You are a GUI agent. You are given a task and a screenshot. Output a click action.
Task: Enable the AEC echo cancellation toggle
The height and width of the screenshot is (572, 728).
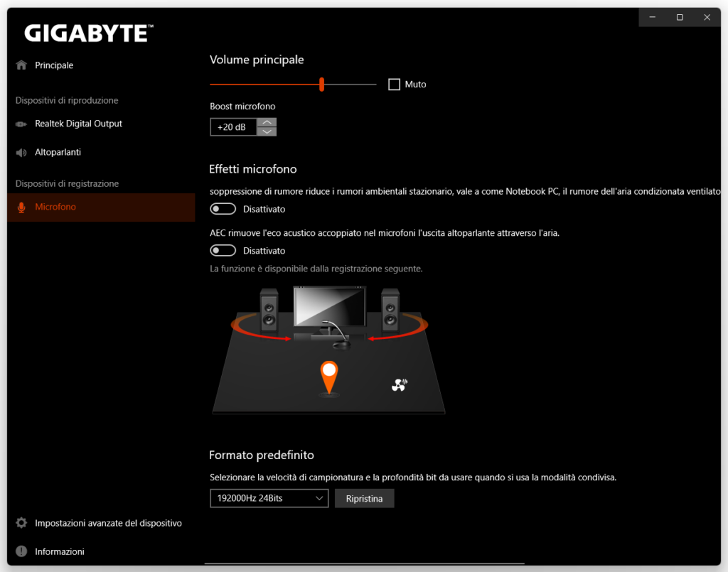coord(223,251)
